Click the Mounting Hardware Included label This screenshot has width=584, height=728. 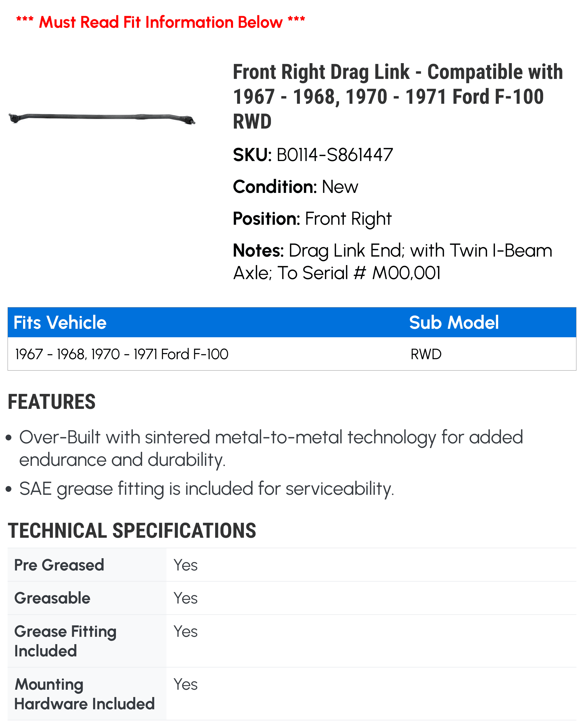click(84, 694)
